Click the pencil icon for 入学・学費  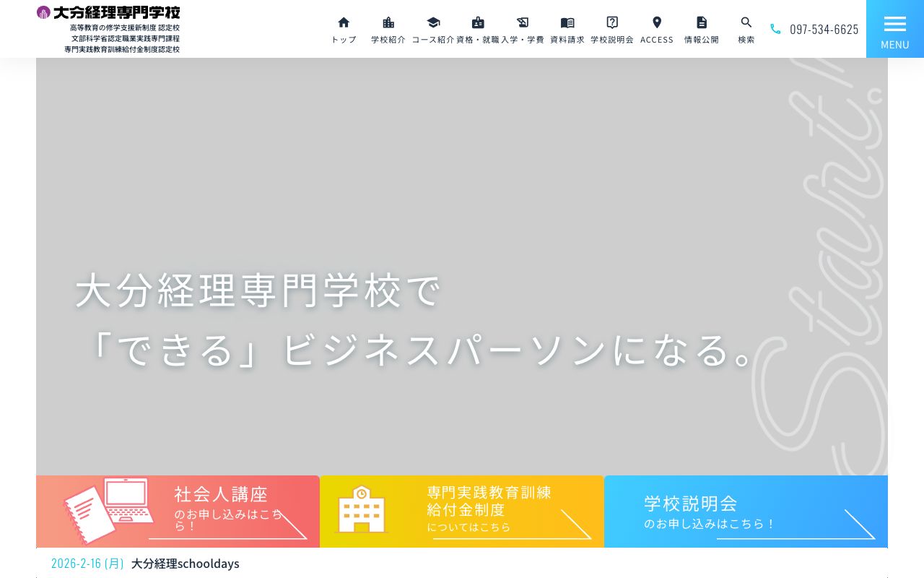click(x=522, y=22)
